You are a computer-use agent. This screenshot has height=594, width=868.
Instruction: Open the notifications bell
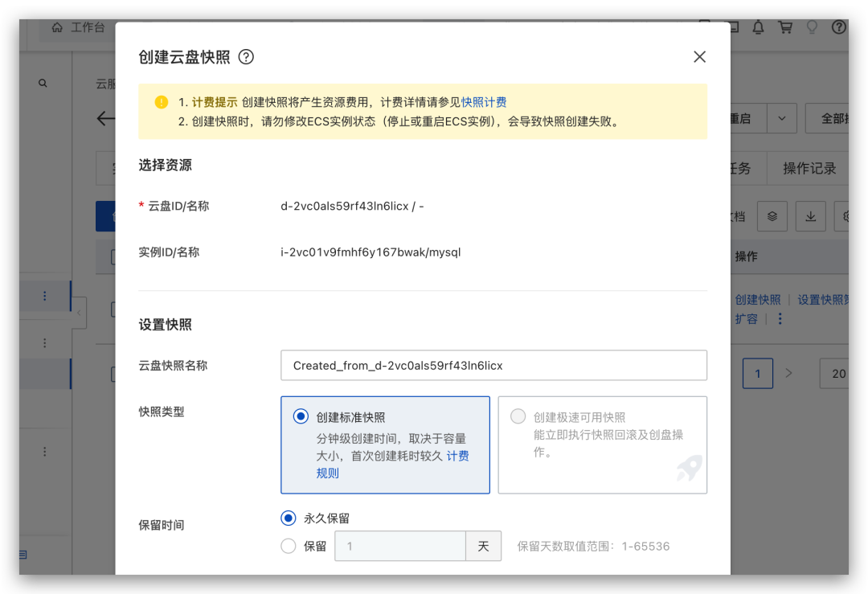(757, 27)
